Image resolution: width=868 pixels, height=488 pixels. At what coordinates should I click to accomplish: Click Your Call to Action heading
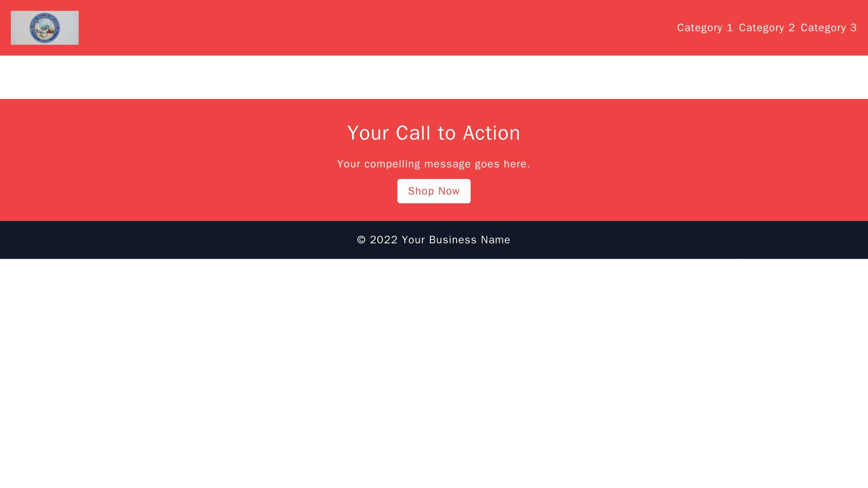click(434, 133)
